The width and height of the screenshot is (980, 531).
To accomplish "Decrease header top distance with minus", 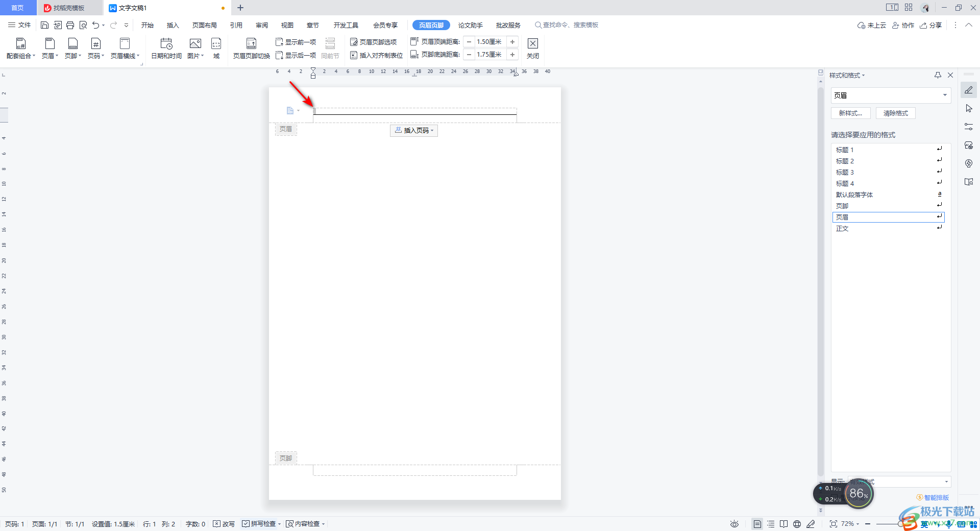I will (x=469, y=42).
